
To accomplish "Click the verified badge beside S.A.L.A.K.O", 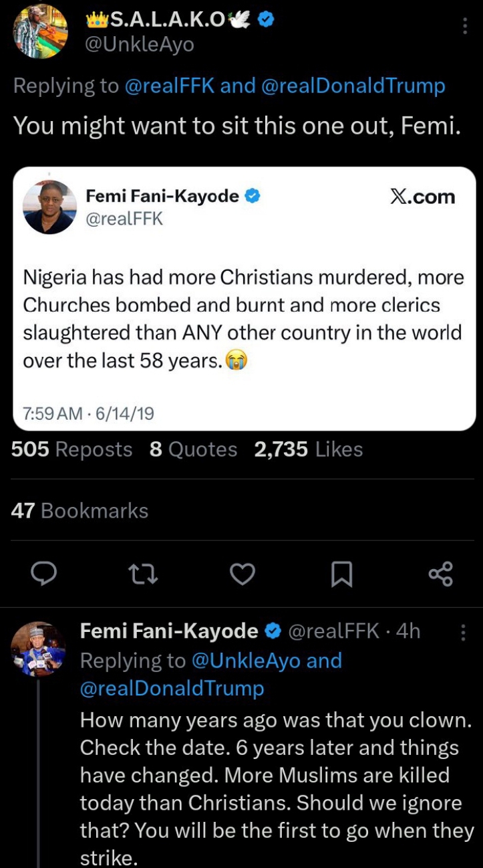I will (x=266, y=21).
